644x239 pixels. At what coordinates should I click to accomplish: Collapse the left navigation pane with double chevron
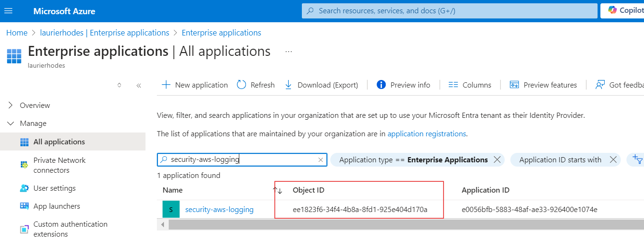click(x=139, y=85)
